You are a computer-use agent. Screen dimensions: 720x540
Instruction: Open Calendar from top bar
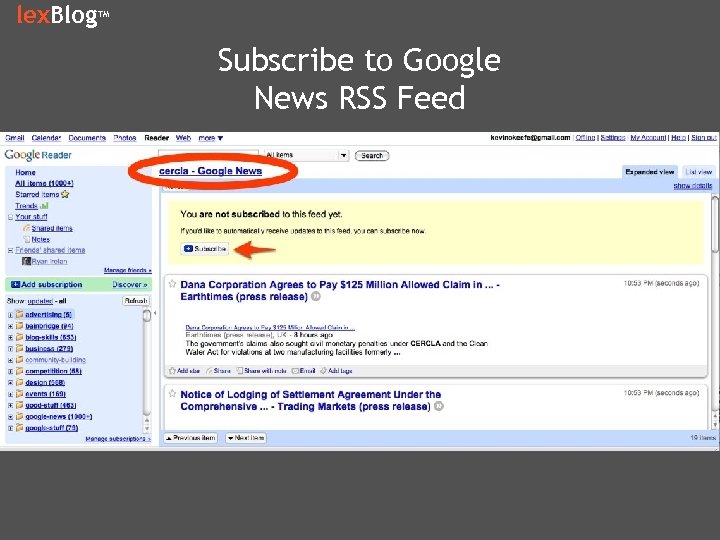coord(46,138)
